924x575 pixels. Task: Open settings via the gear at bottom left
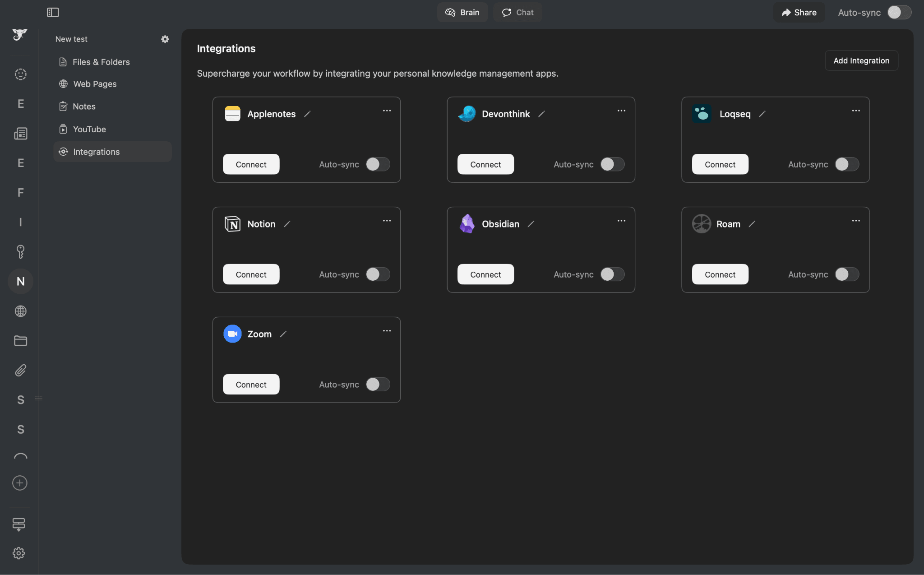pyautogui.click(x=18, y=553)
